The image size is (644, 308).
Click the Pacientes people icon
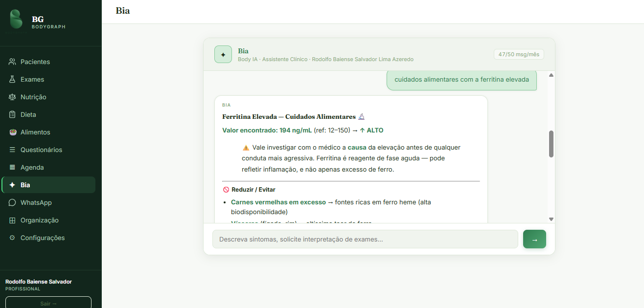(12, 62)
